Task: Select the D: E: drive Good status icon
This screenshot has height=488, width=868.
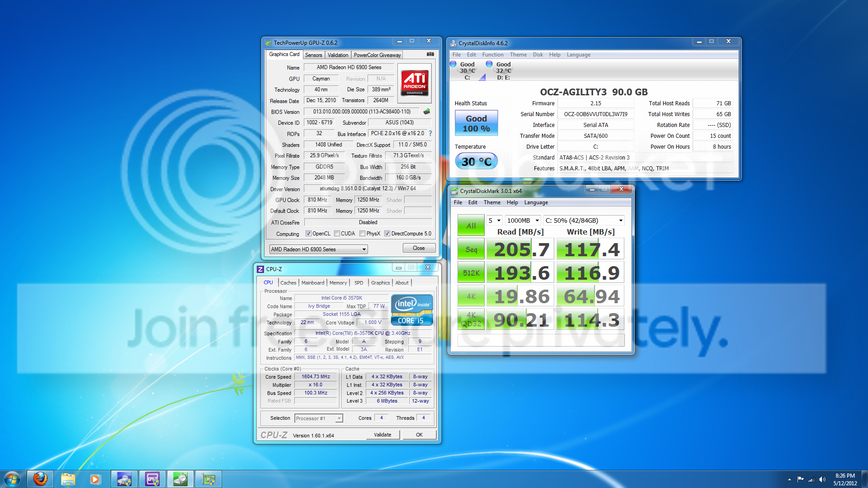Action: click(x=489, y=64)
